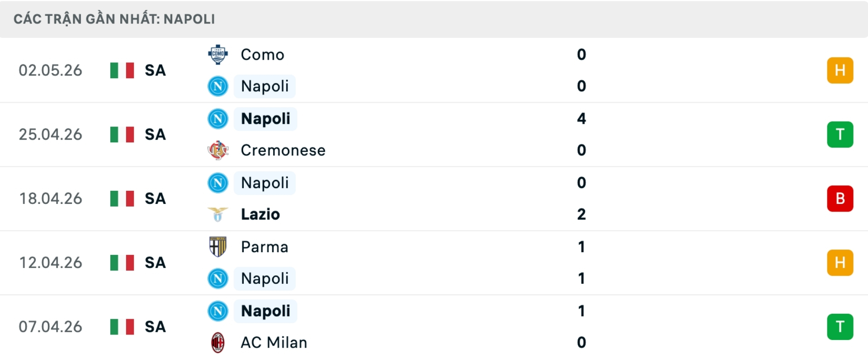This screenshot has width=868, height=358.
Task: Click the AC Milan crest icon
Action: 218,343
